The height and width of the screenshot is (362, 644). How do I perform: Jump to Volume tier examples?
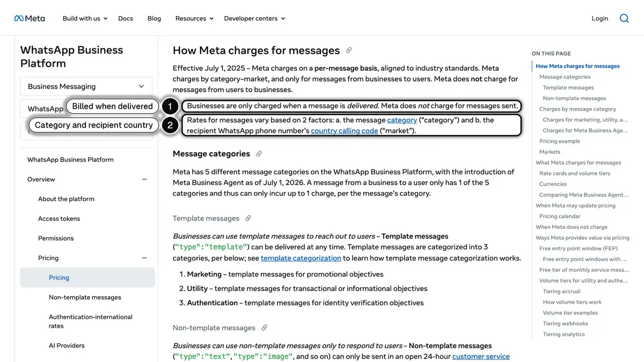pos(570,313)
